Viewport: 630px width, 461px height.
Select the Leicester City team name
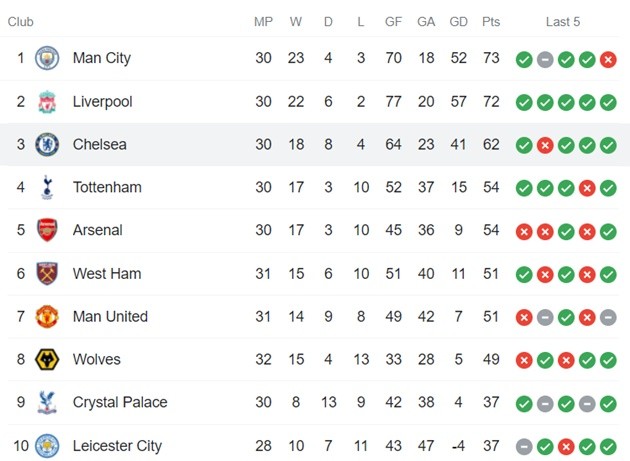pyautogui.click(x=117, y=445)
